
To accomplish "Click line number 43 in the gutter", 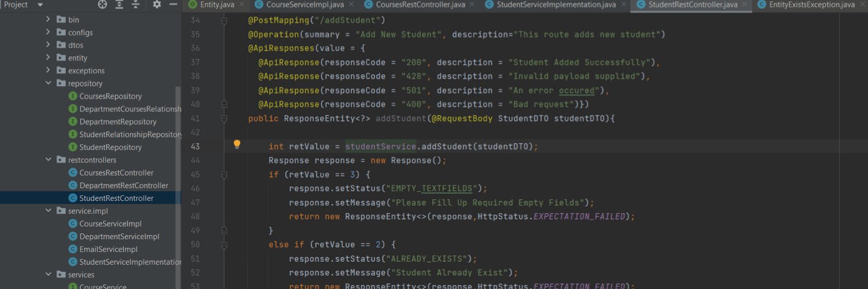I will click(195, 147).
